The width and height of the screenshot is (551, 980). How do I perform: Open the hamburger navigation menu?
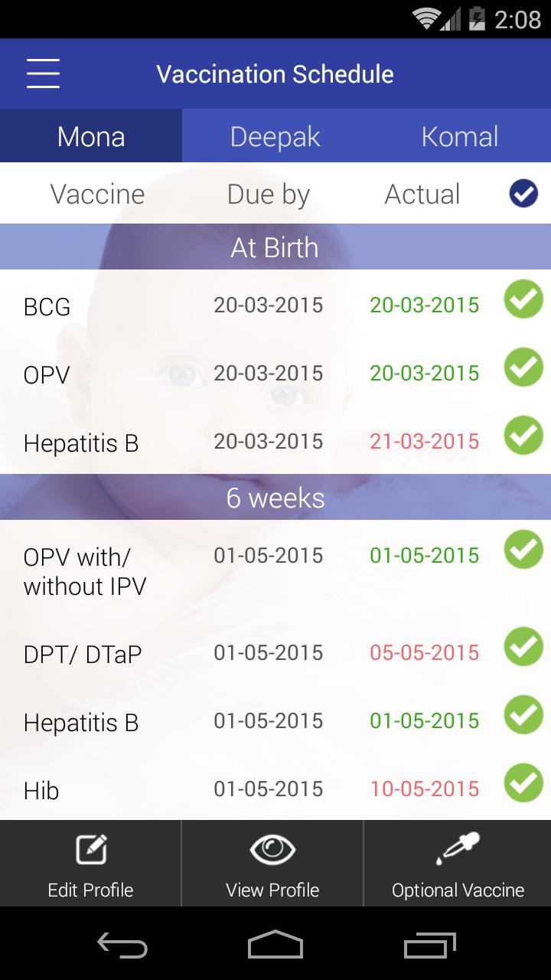(x=43, y=73)
